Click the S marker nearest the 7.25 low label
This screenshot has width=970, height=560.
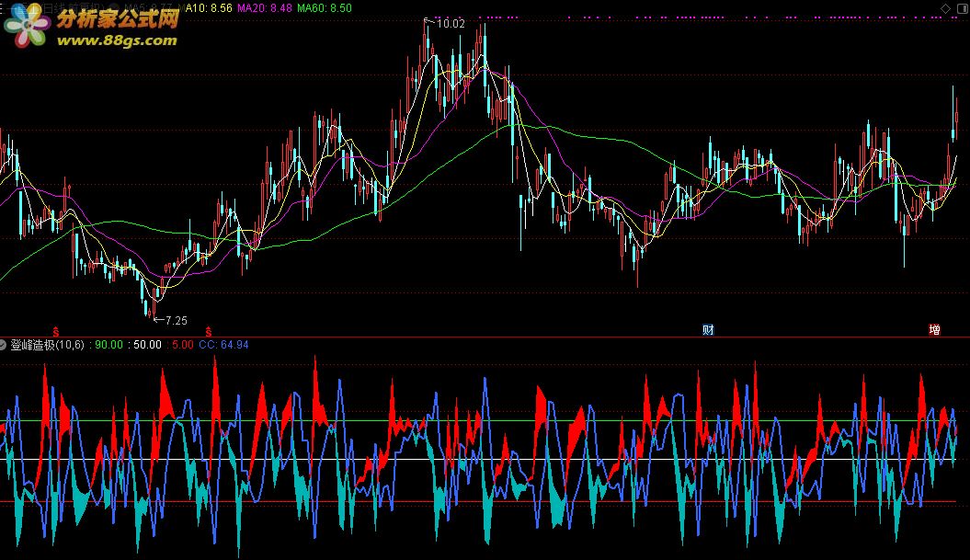coord(209,332)
